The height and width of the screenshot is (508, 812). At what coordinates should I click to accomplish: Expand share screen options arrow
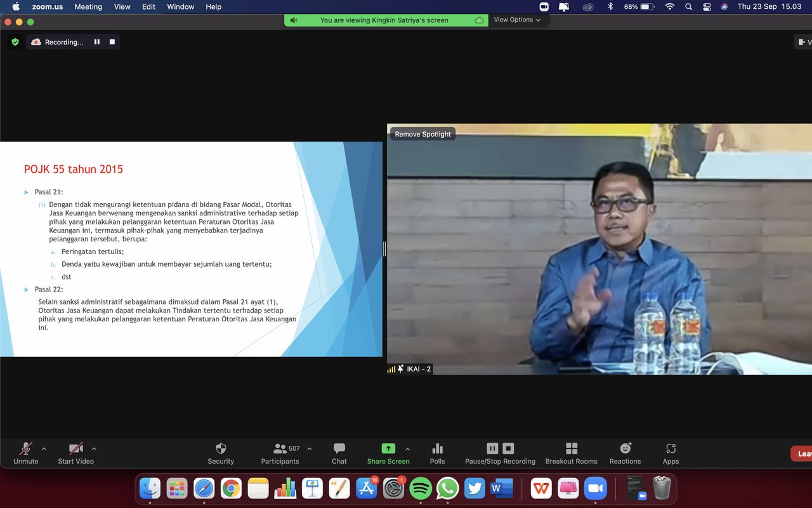click(407, 448)
